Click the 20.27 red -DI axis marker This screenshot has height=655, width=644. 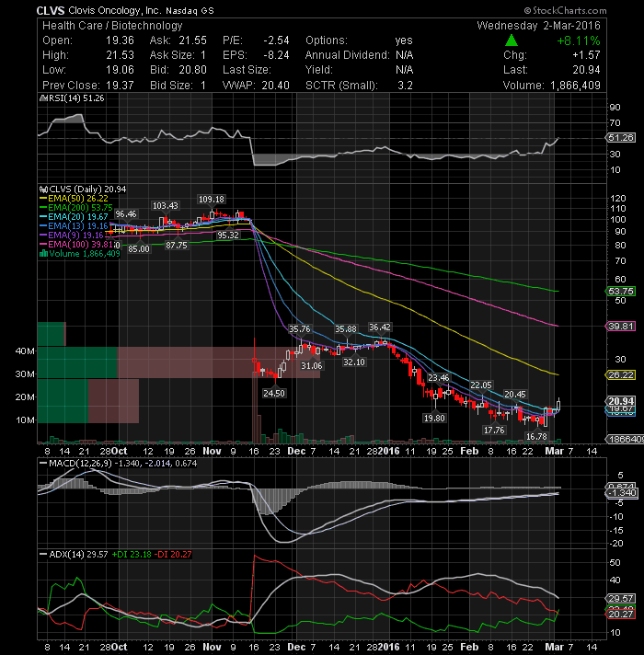621,615
